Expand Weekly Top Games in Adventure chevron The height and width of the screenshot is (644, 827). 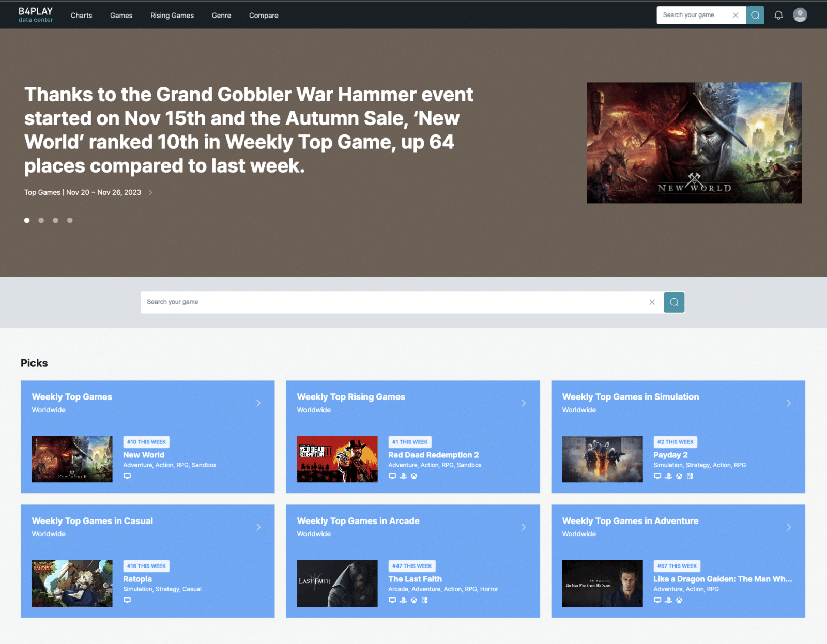(x=789, y=527)
